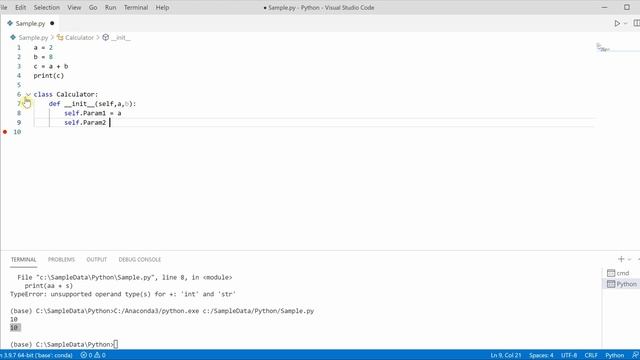Click Calculator class in the breadcrumb
The height and width of the screenshot is (360, 640).
79,38
